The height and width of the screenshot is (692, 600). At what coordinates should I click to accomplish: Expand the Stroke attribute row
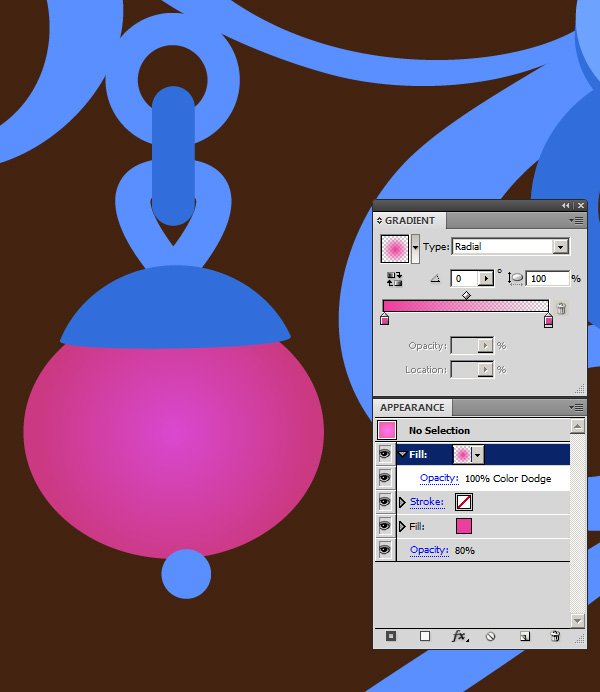403,502
